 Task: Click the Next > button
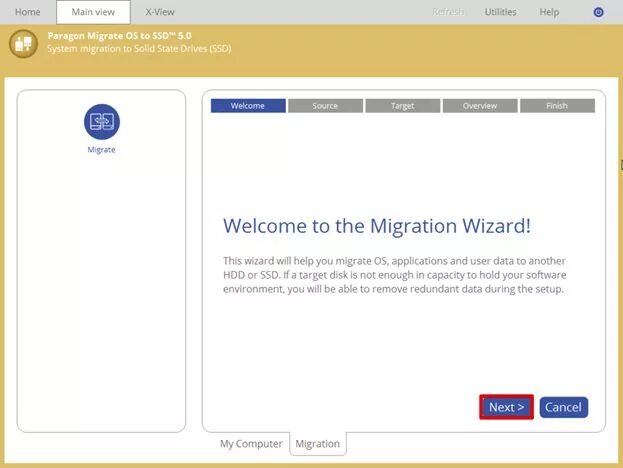[x=506, y=407]
